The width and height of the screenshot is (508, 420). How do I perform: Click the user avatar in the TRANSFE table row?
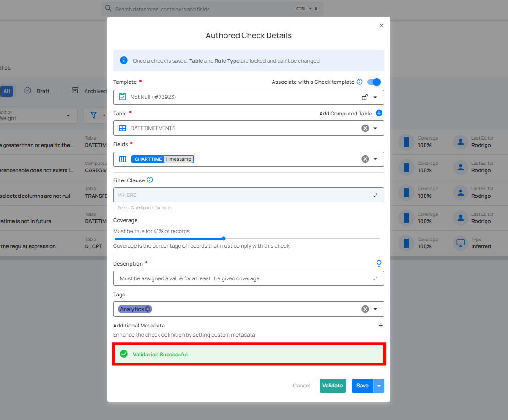point(460,193)
